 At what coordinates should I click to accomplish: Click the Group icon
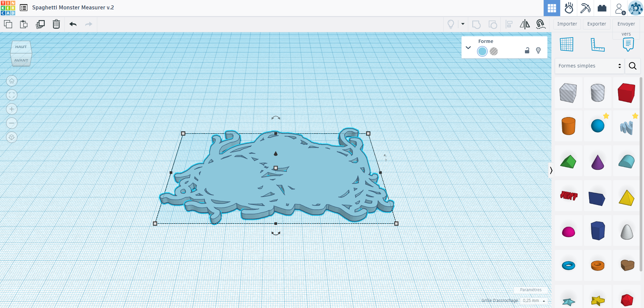pos(476,24)
